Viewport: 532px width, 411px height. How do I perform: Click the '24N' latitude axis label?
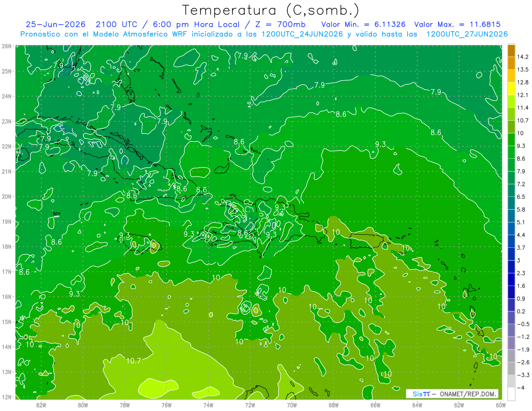tap(6, 96)
